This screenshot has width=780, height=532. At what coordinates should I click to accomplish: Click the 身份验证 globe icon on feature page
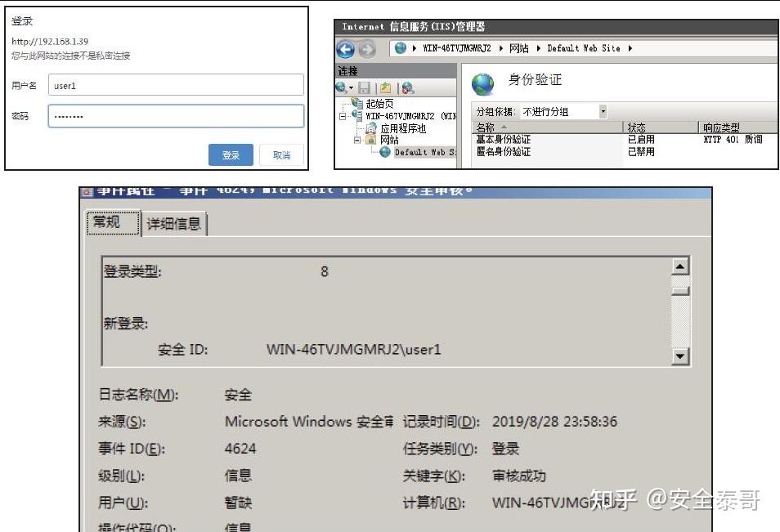tap(482, 82)
